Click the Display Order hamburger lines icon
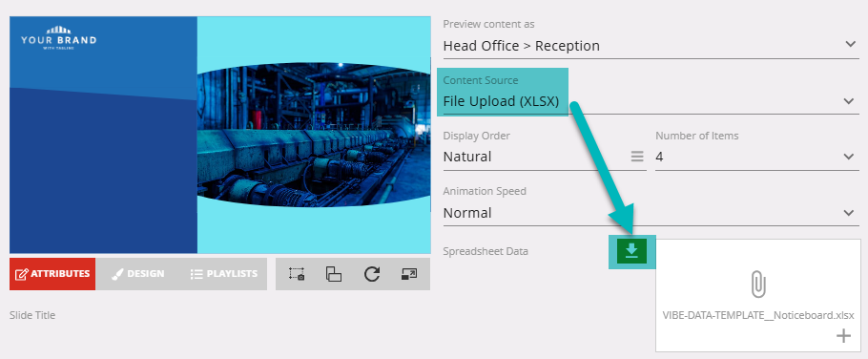 [x=637, y=157]
